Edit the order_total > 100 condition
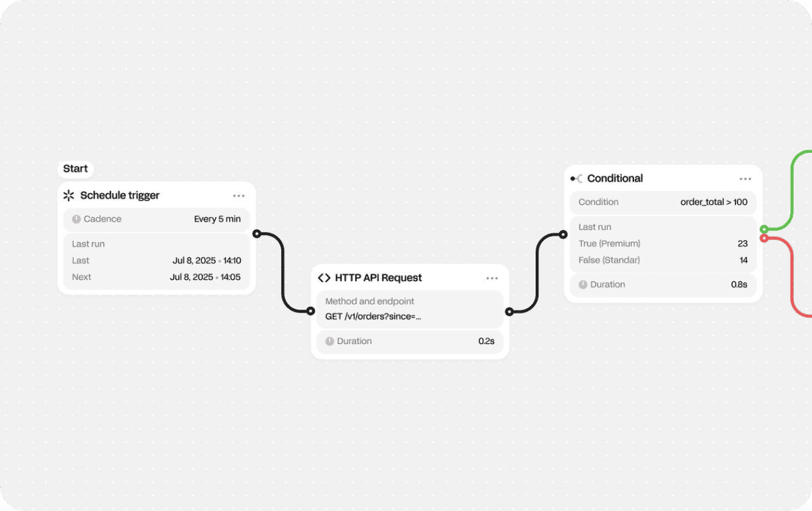Screen dimensions: 812x511 tap(714, 202)
